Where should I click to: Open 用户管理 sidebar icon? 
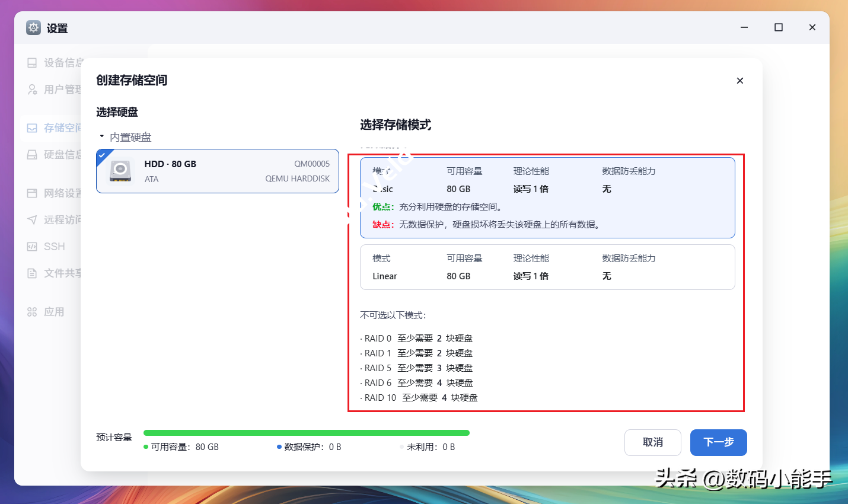32,90
